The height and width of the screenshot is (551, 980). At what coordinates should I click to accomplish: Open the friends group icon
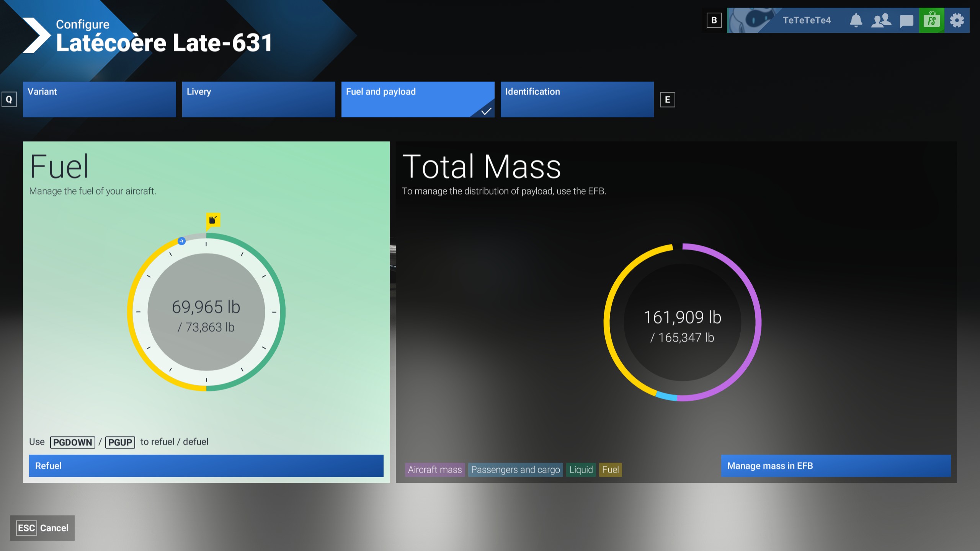(881, 20)
